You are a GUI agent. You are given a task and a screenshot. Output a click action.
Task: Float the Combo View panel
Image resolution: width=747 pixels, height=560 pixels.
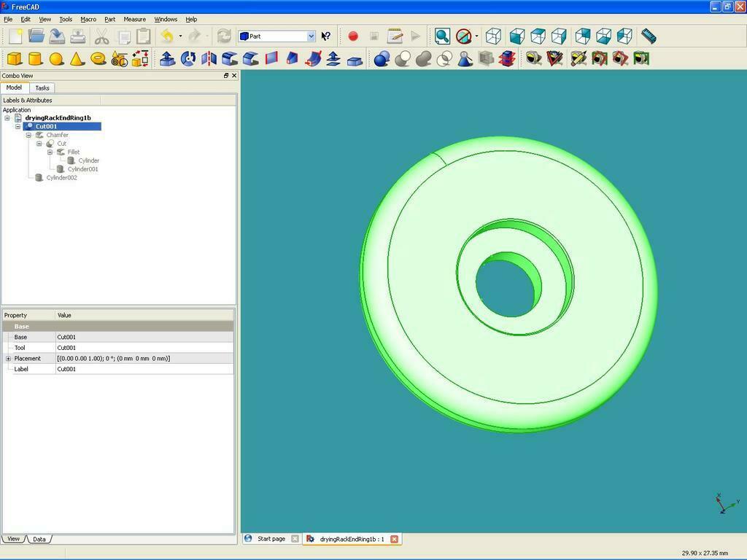[226, 76]
